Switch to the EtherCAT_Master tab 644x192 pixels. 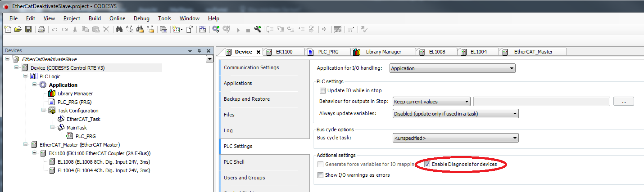[x=533, y=52]
